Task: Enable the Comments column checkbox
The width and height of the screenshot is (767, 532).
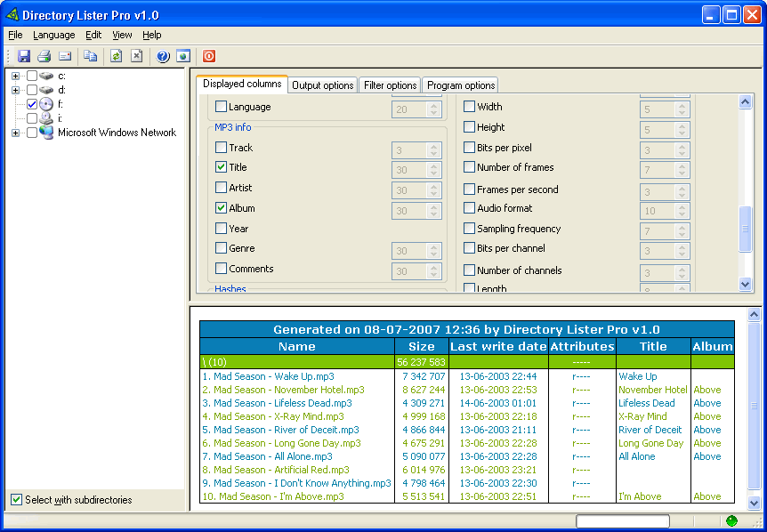Action: coord(221,269)
